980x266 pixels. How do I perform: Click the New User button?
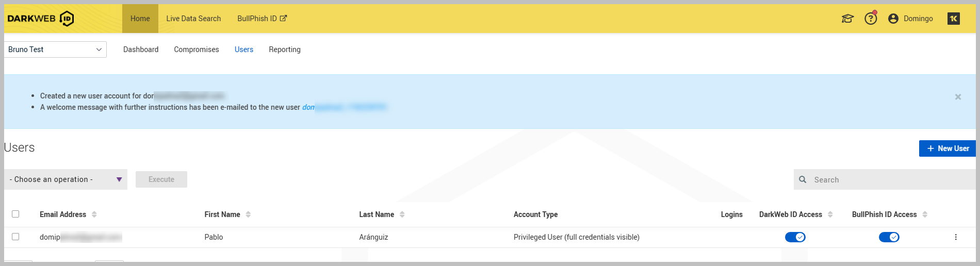(x=948, y=148)
